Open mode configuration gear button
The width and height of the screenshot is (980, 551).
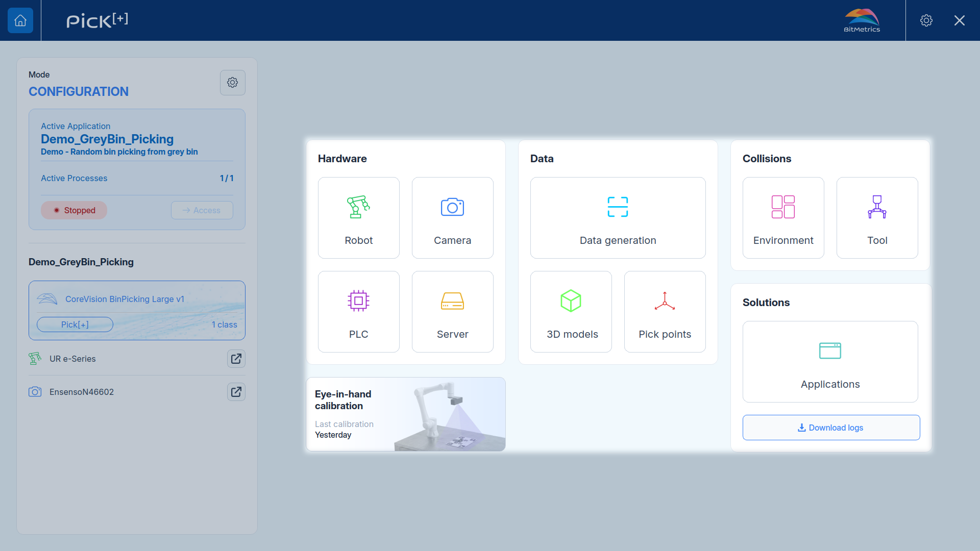[x=233, y=83]
